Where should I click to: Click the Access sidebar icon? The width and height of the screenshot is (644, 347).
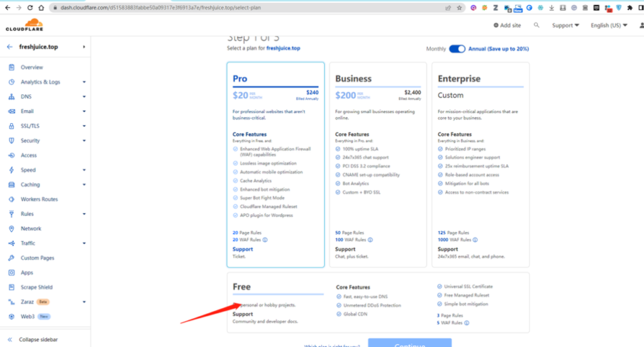click(11, 155)
